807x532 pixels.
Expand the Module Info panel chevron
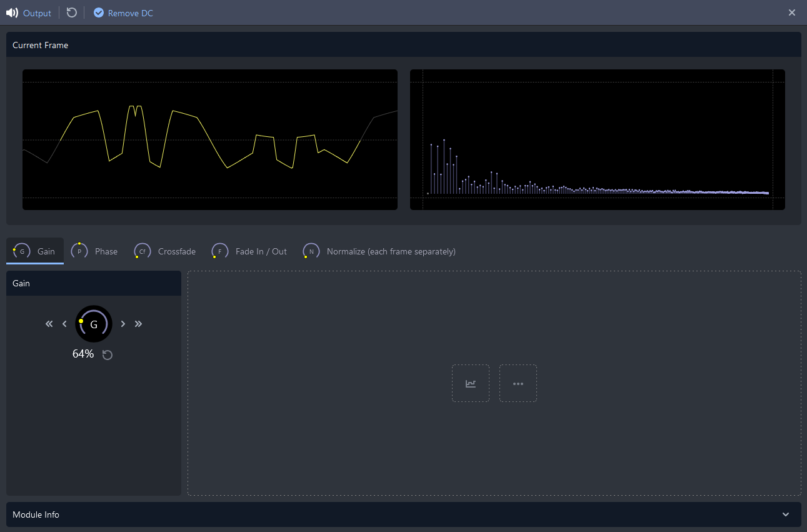[786, 514]
